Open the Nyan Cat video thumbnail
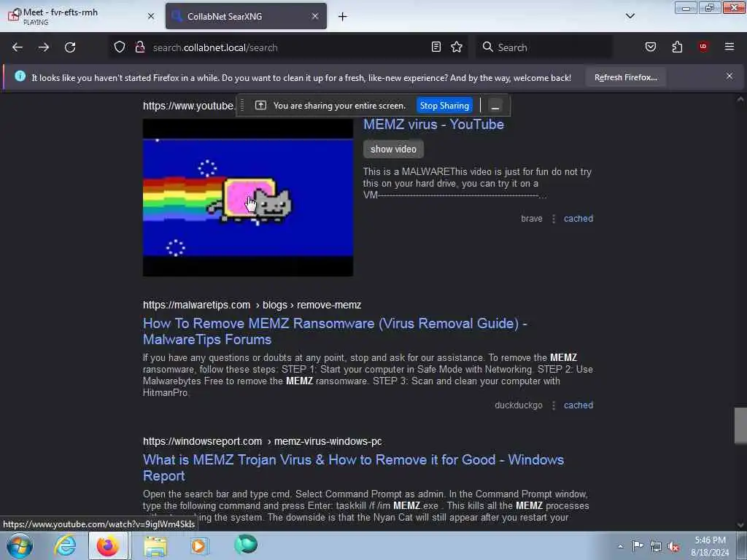 coord(248,197)
